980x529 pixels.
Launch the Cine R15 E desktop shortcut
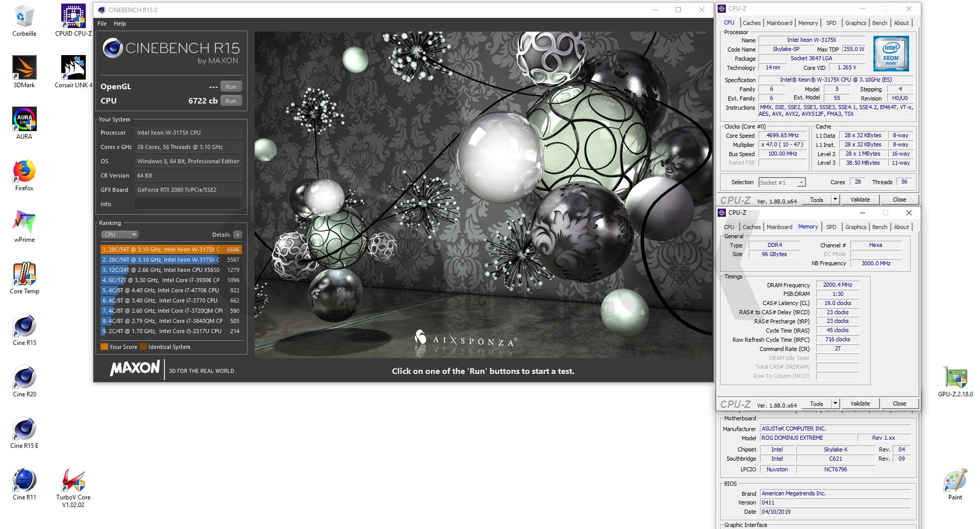tap(24, 433)
